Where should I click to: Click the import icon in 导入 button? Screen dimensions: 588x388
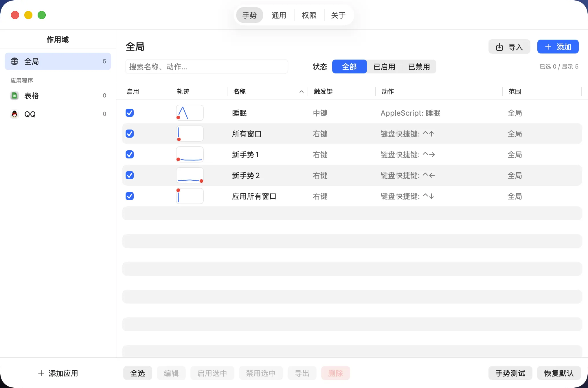click(499, 47)
